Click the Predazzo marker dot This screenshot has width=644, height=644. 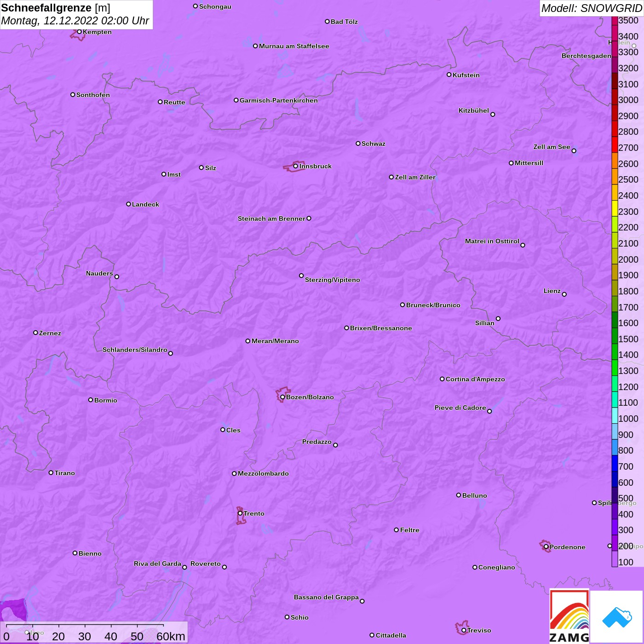point(335,445)
